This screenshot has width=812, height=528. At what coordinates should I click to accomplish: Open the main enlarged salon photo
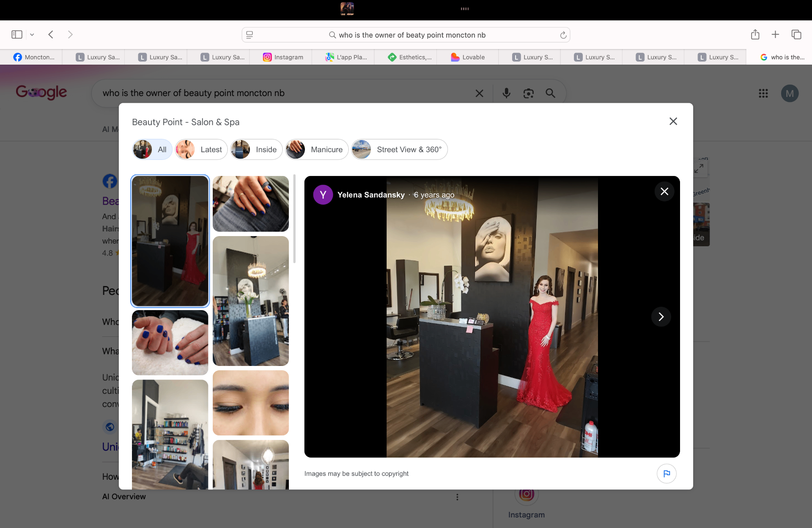[492, 317]
